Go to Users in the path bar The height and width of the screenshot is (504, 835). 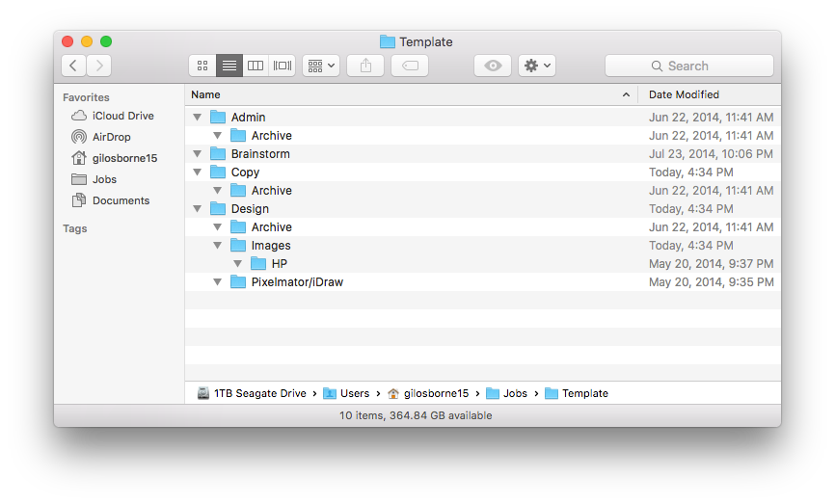coord(347,393)
